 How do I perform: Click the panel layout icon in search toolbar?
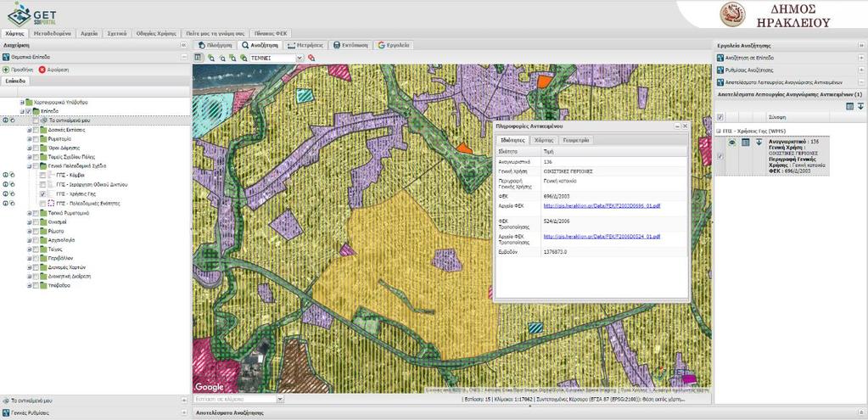tap(199, 58)
